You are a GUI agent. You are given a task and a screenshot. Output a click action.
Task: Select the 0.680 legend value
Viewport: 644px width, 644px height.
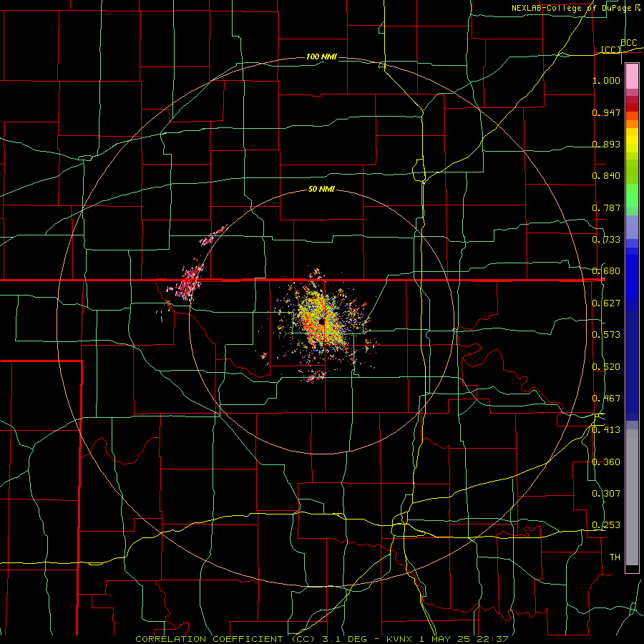point(606,271)
